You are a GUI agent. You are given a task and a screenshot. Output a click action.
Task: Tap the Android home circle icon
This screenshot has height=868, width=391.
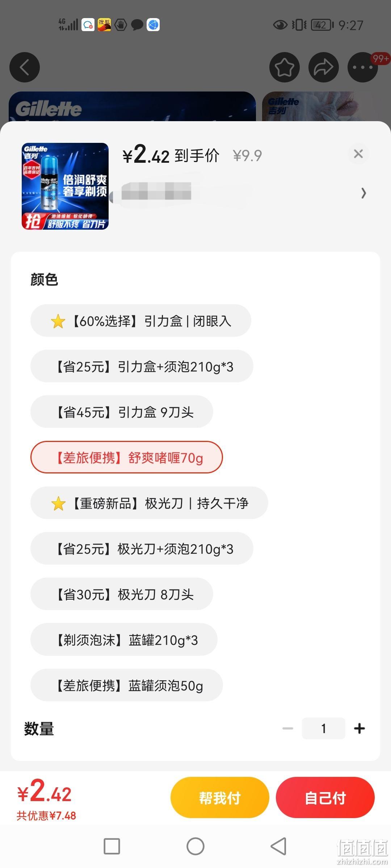coord(195,846)
